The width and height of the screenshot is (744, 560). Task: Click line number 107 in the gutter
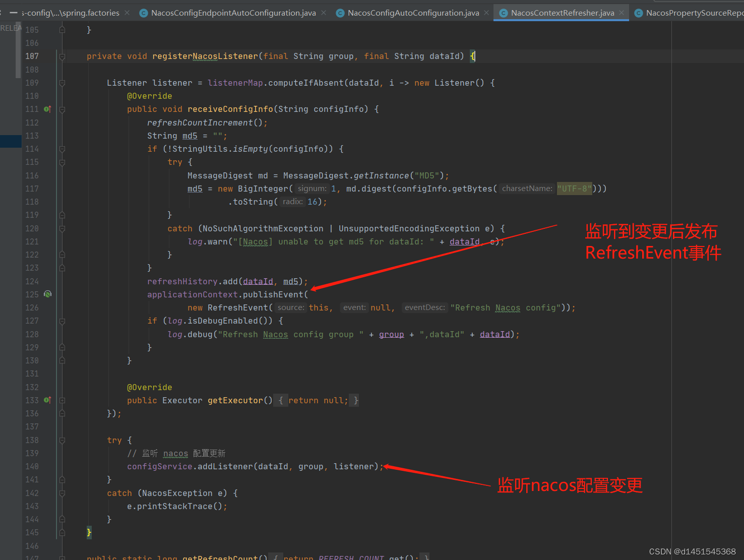tap(32, 56)
